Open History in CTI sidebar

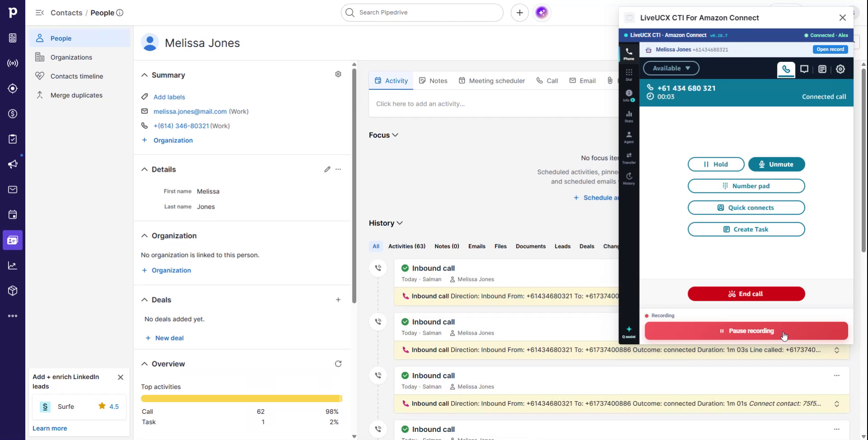point(629,178)
